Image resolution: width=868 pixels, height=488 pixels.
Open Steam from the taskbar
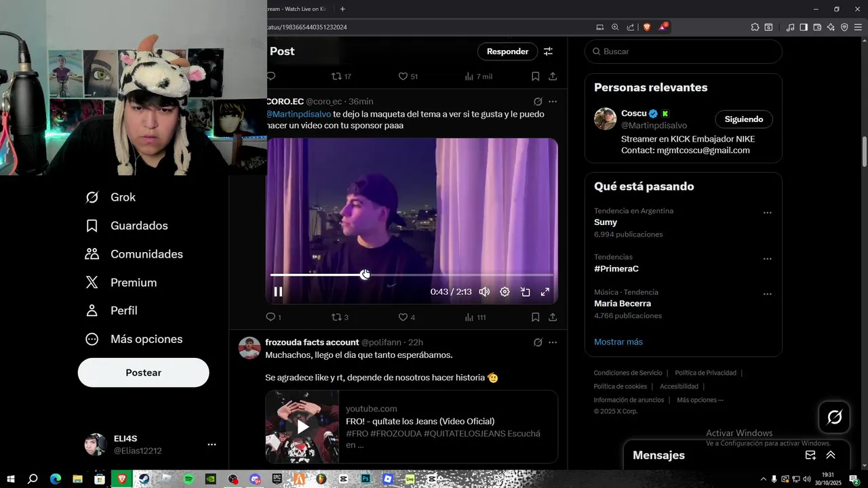144,479
